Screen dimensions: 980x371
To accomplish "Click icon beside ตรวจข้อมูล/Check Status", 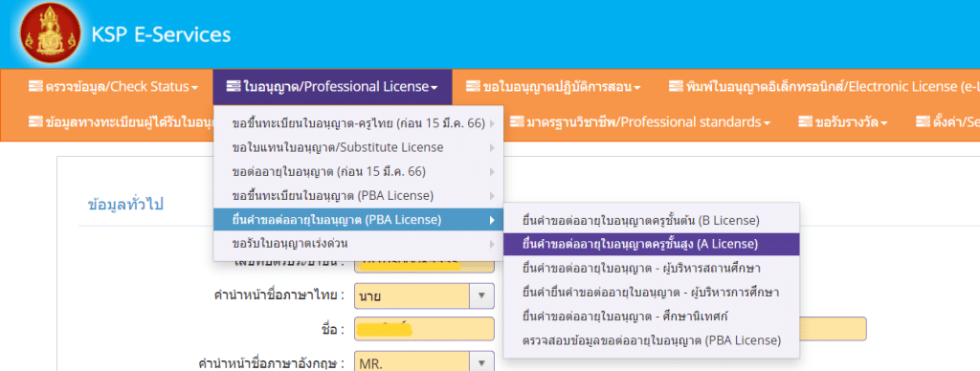I will (x=35, y=86).
